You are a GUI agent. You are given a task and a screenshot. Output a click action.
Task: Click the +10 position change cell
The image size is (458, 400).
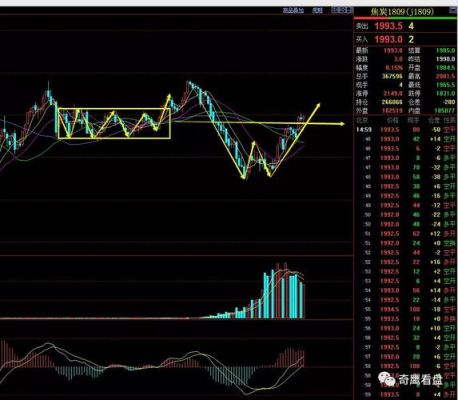(x=436, y=328)
